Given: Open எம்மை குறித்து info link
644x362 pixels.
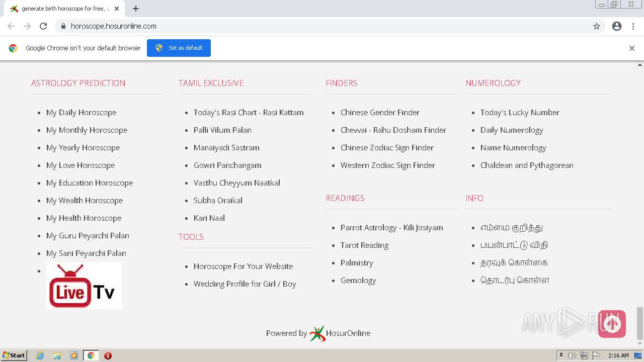Looking at the screenshot, I should pos(512,228).
